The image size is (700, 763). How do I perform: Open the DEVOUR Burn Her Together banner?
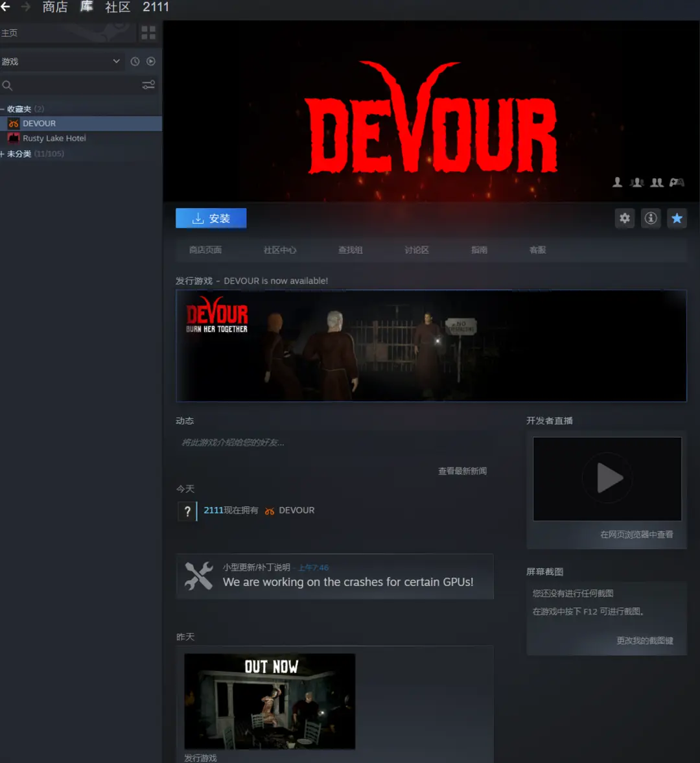(431, 346)
